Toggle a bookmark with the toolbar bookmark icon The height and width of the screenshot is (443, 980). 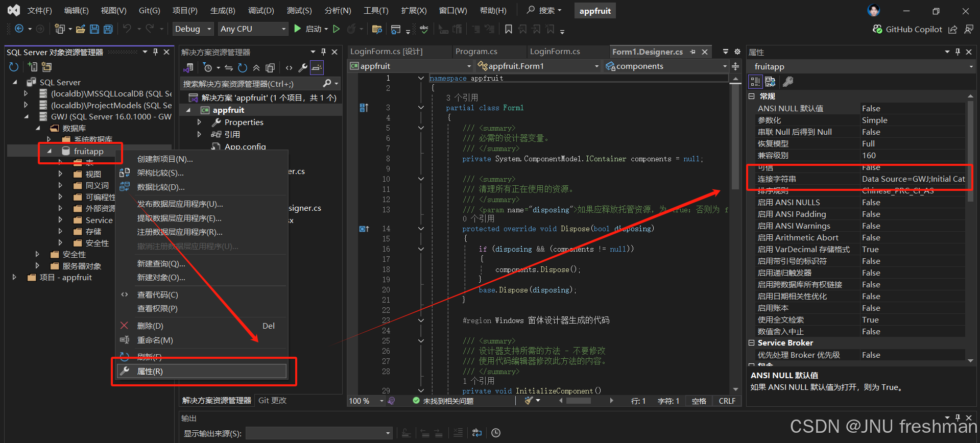pyautogui.click(x=509, y=29)
